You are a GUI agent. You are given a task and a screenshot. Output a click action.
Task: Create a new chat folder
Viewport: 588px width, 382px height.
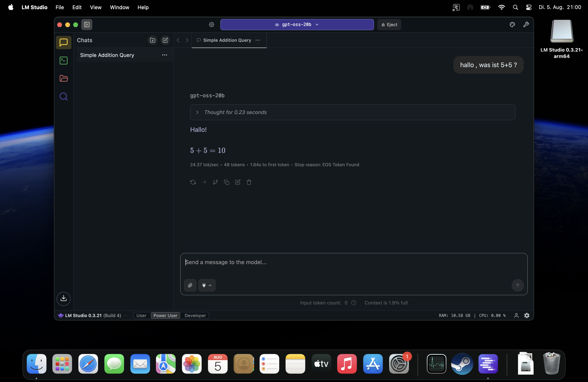pyautogui.click(x=152, y=40)
